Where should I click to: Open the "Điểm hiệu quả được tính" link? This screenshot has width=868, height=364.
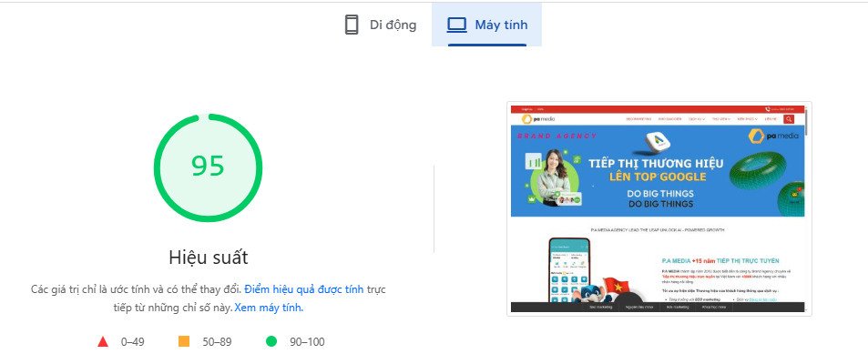(x=303, y=288)
